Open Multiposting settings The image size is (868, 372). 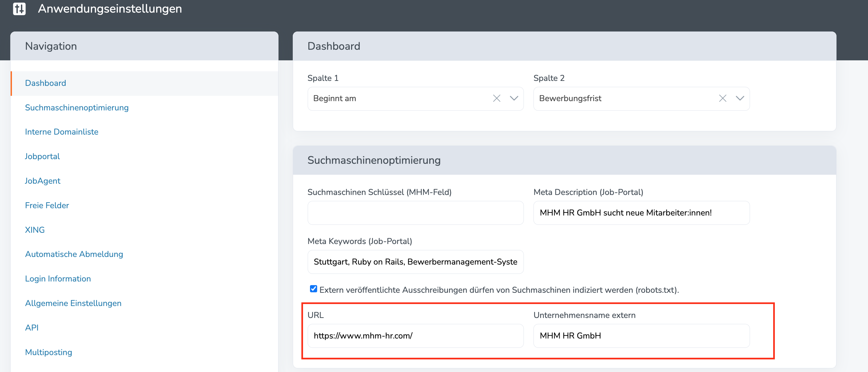(48, 352)
